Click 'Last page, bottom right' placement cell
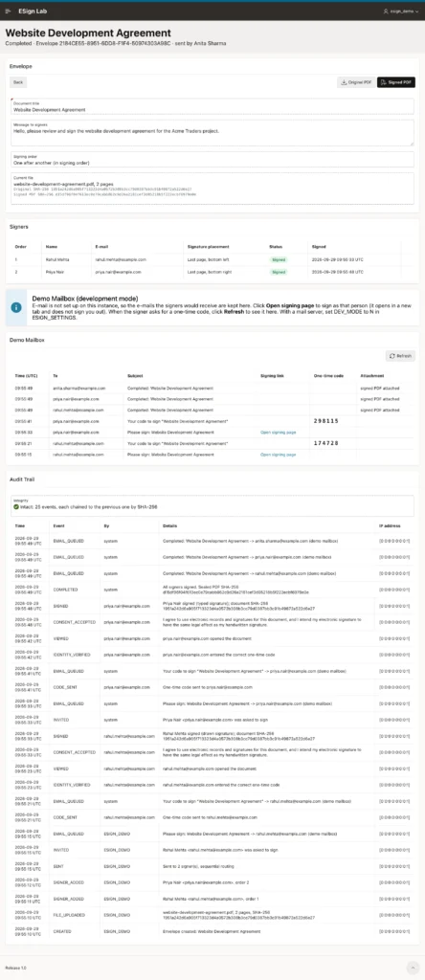This screenshot has height=980, width=425. 212,272
